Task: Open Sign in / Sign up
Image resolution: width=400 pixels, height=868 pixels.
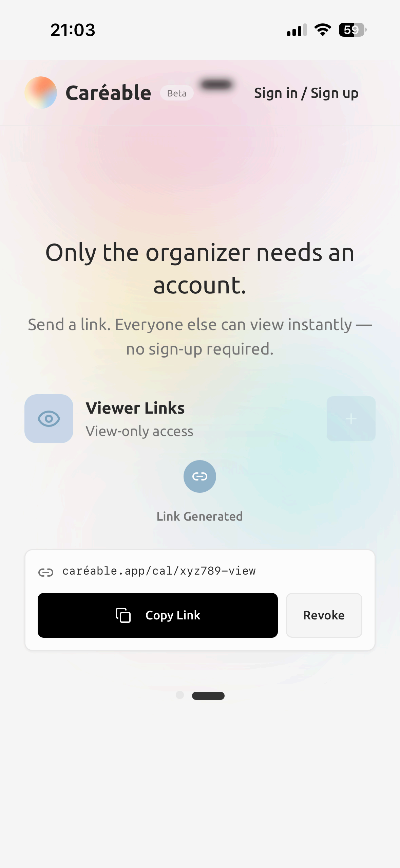Action: coord(306,93)
